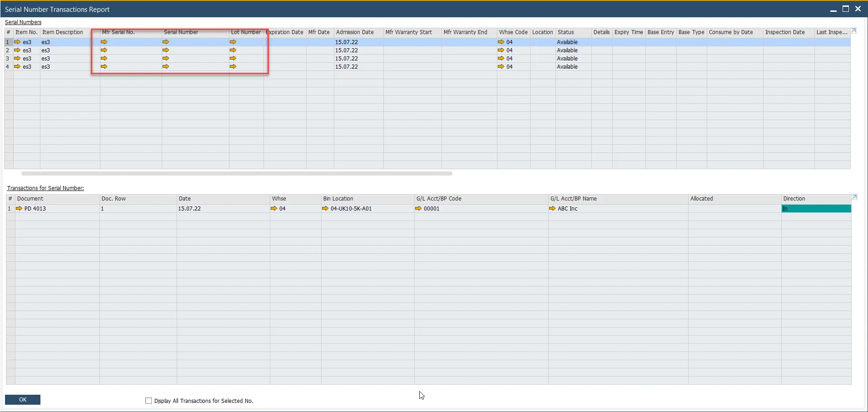Maximize the Serial Number Transactions Report window

[846, 9]
